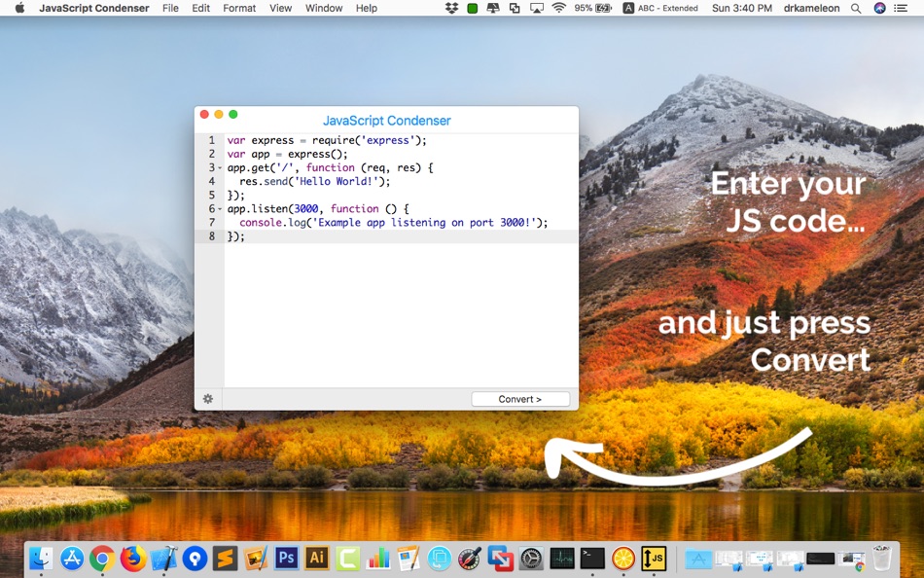Open the Edit menu
Viewport: 924px width, 578px height.
[201, 8]
